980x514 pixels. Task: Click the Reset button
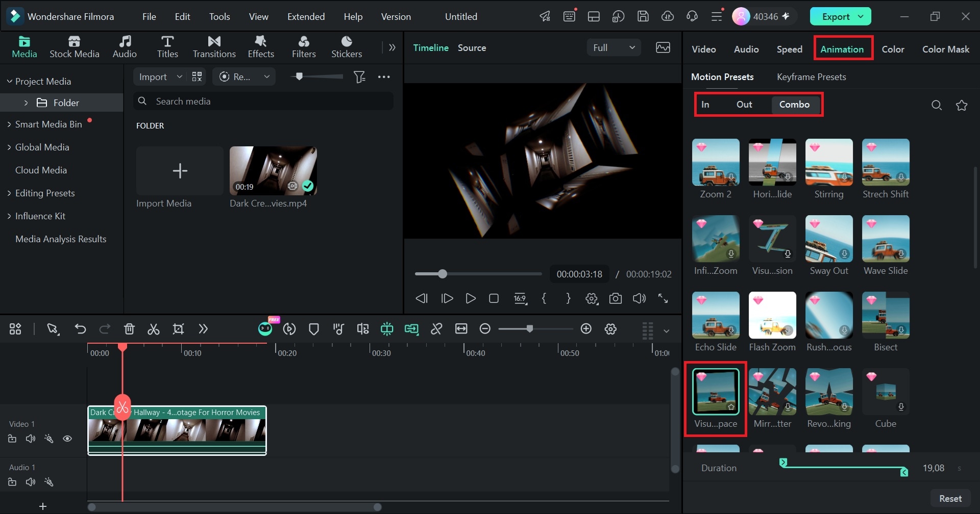coord(950,498)
